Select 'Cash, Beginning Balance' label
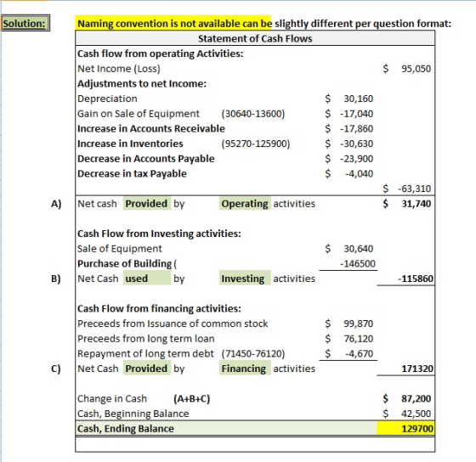 (x=133, y=414)
